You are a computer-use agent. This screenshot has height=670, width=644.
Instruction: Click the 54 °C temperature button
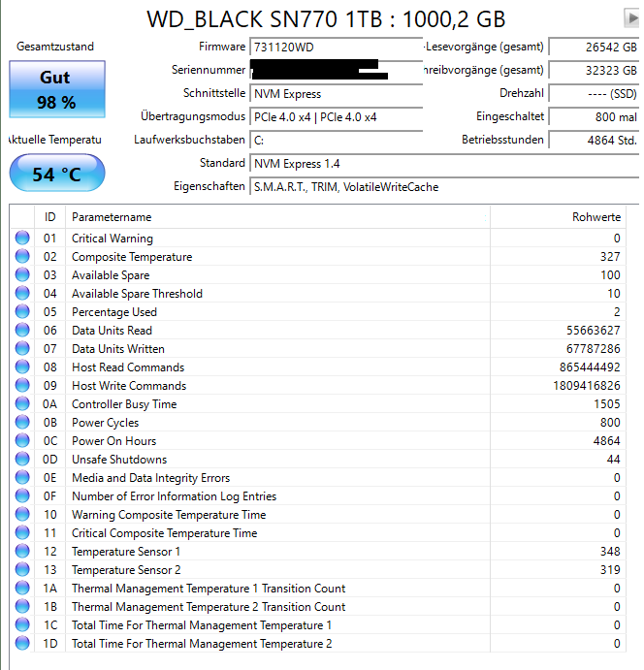click(57, 173)
